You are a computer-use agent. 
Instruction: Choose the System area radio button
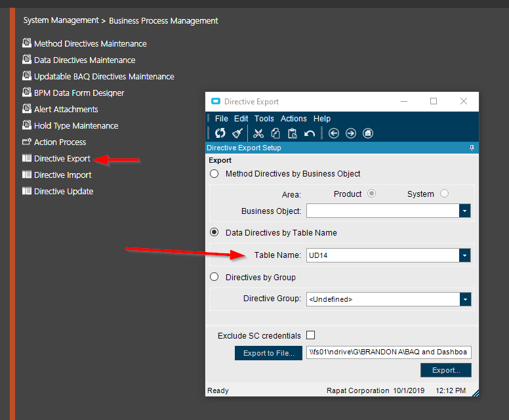[444, 194]
